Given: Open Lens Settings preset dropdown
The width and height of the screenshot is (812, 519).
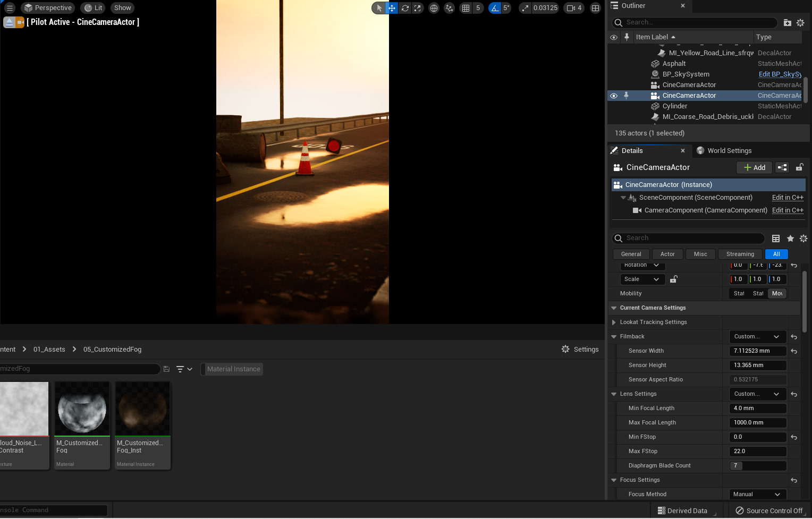Looking at the screenshot, I should pyautogui.click(x=757, y=394).
